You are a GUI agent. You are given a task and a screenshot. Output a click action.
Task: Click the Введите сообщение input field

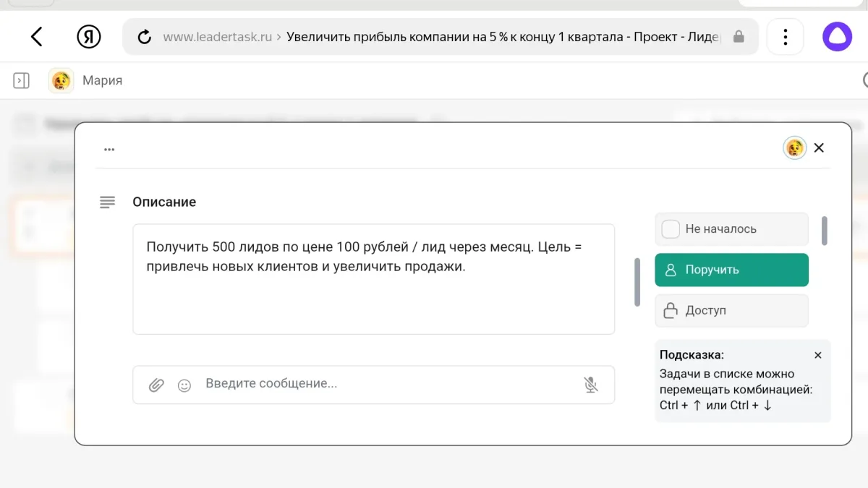(x=362, y=384)
